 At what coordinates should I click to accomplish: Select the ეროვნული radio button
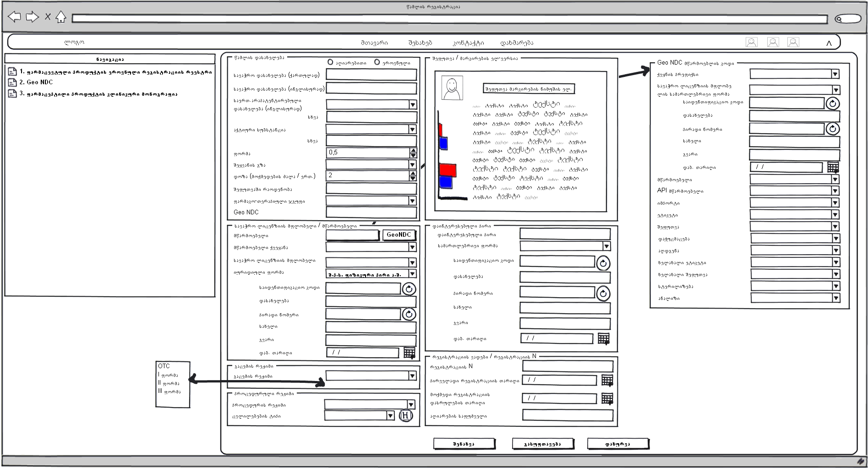tap(377, 62)
